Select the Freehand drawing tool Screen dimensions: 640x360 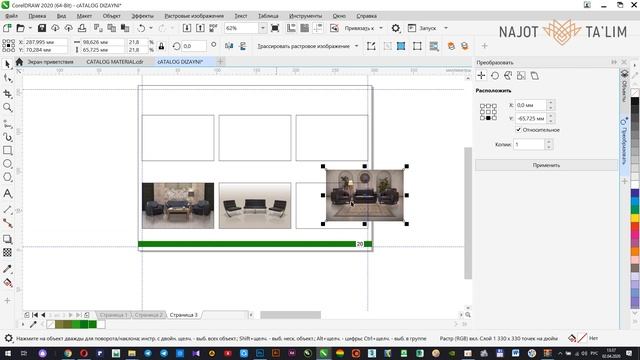[7, 123]
